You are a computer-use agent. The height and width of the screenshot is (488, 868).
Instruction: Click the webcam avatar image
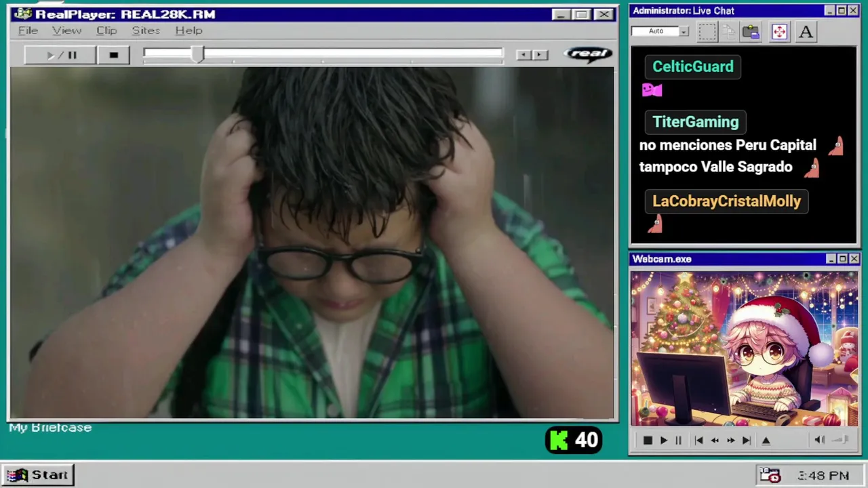tap(744, 349)
